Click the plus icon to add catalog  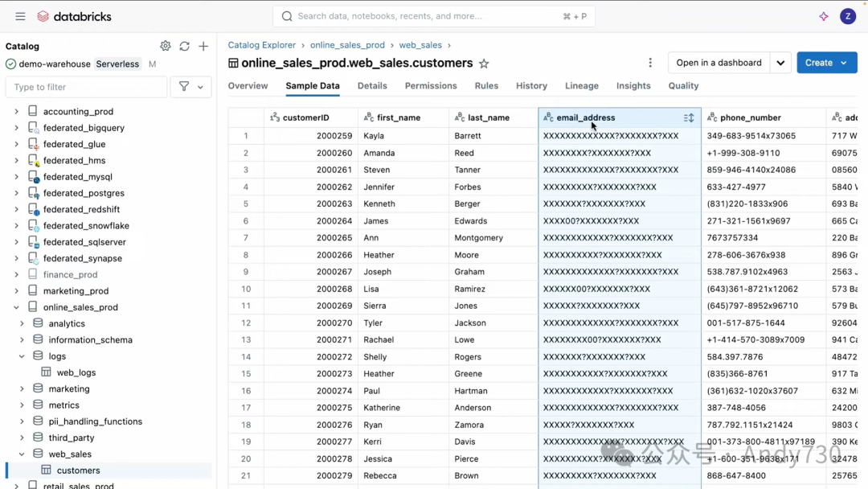203,46
